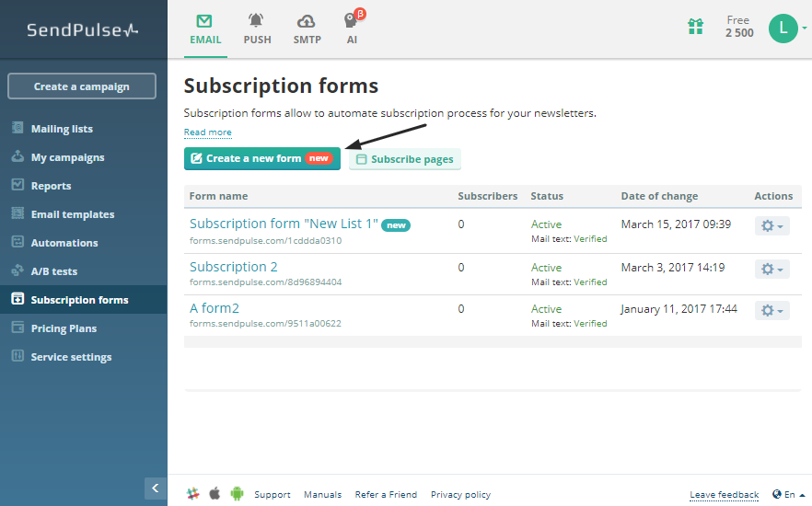Click the Subscription forms sidebar icon
The width and height of the screenshot is (812, 506).
point(17,298)
